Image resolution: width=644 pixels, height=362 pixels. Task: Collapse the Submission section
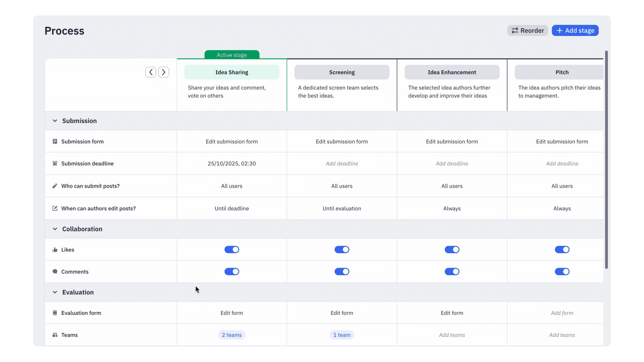click(x=55, y=120)
